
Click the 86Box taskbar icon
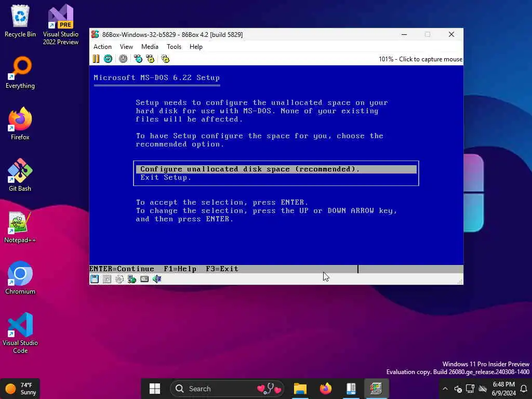click(376, 389)
